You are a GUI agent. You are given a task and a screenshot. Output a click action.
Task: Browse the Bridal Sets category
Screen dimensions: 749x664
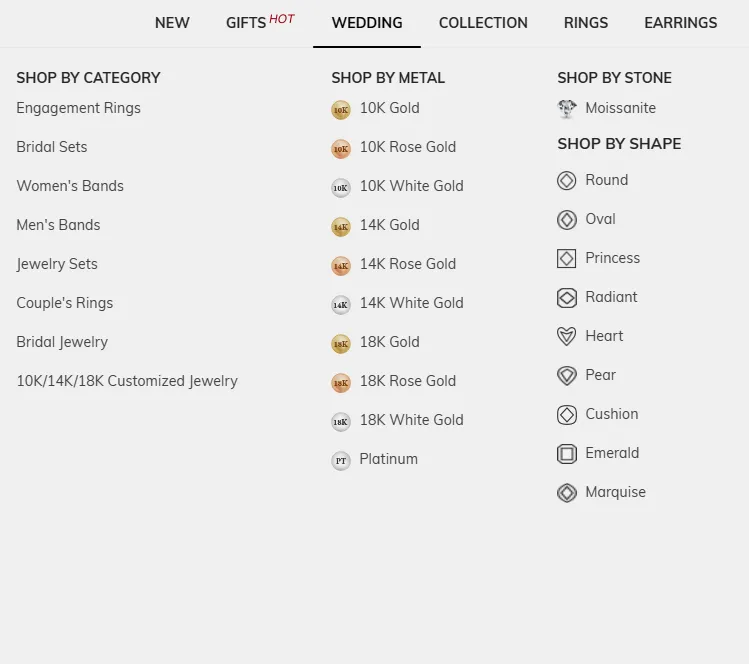click(52, 147)
